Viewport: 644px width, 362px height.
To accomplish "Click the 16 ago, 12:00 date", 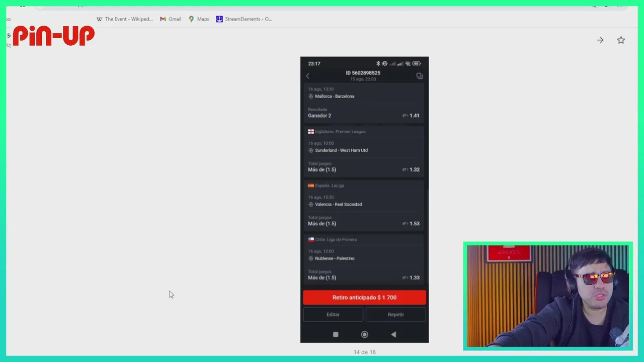I will tap(321, 251).
